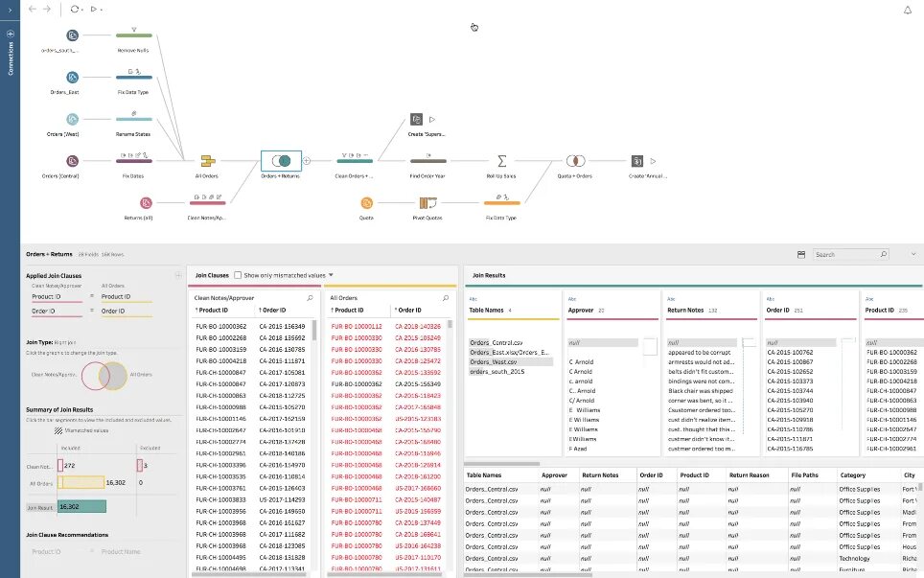924x578 pixels.
Task: Open the left Product ID join clause field
Action: (58, 297)
